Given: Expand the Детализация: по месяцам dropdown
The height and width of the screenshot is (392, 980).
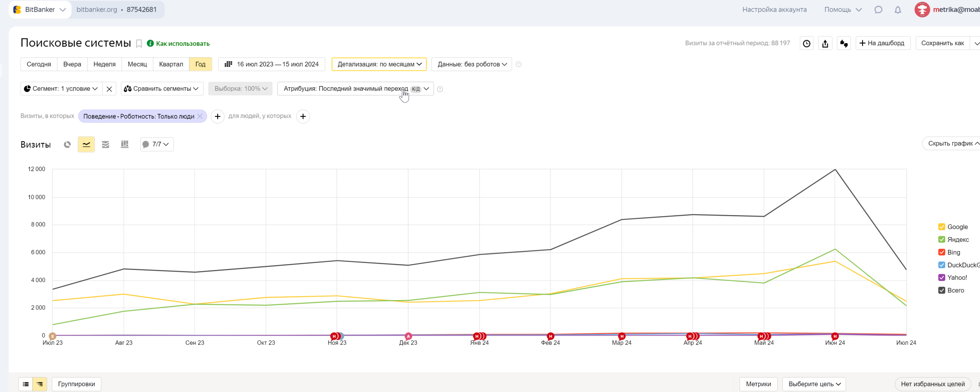Looking at the screenshot, I should pyautogui.click(x=379, y=64).
